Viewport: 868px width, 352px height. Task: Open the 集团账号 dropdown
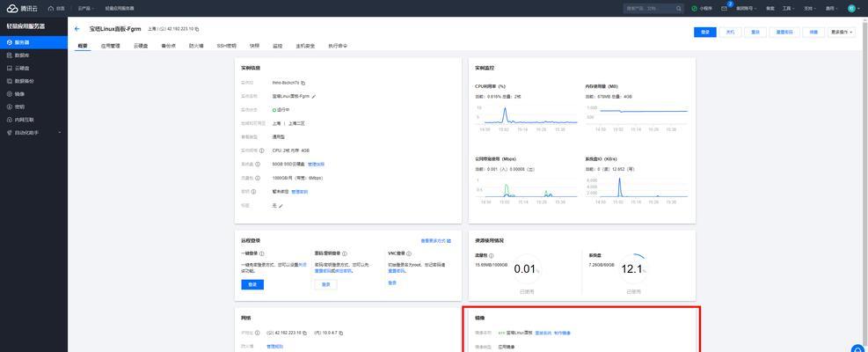pyautogui.click(x=747, y=8)
